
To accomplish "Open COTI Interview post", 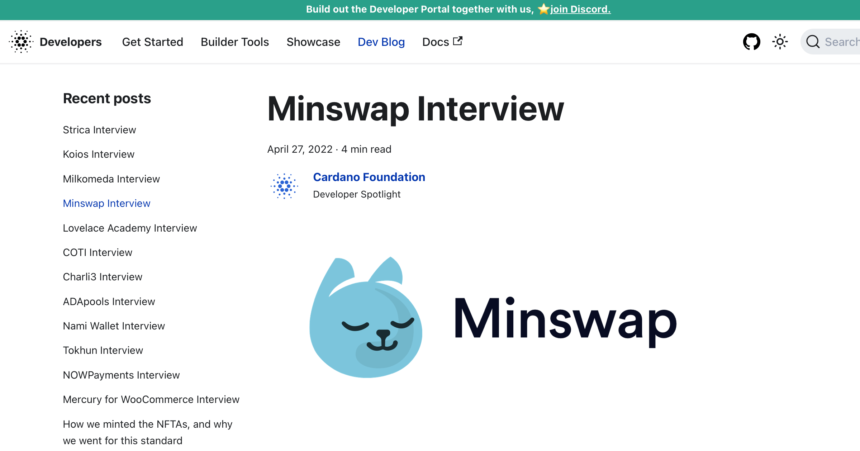I will point(98,252).
